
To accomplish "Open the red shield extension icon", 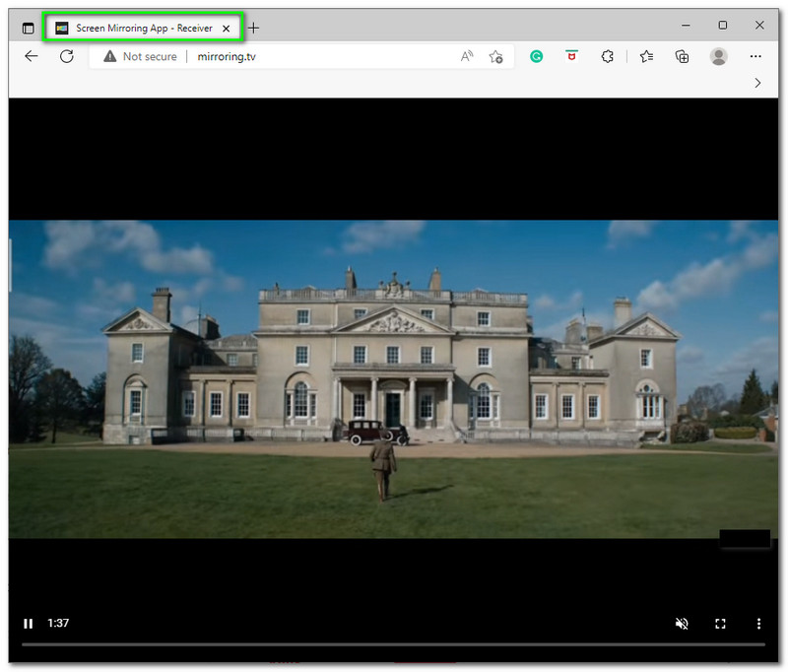I will coord(571,57).
